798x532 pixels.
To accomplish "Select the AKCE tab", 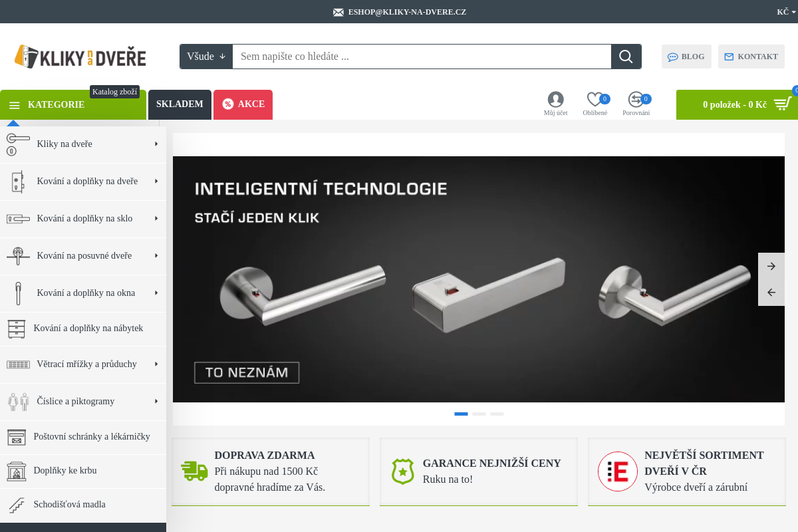I will click(243, 104).
